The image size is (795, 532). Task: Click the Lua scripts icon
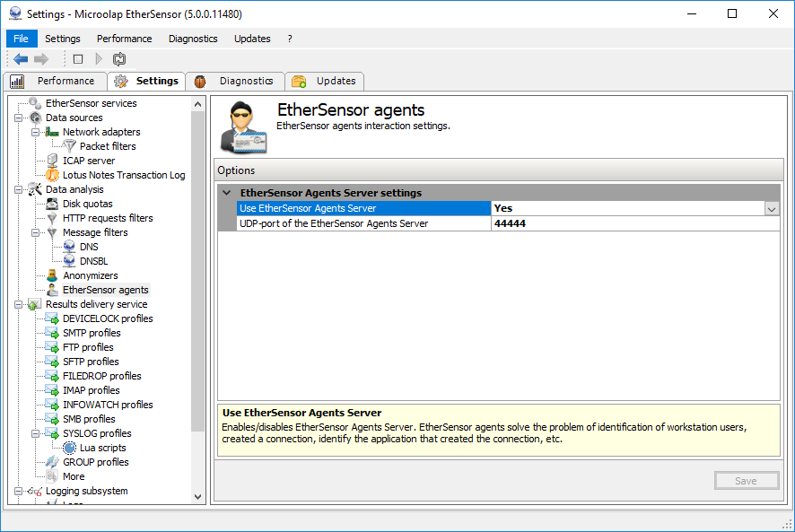[x=69, y=448]
